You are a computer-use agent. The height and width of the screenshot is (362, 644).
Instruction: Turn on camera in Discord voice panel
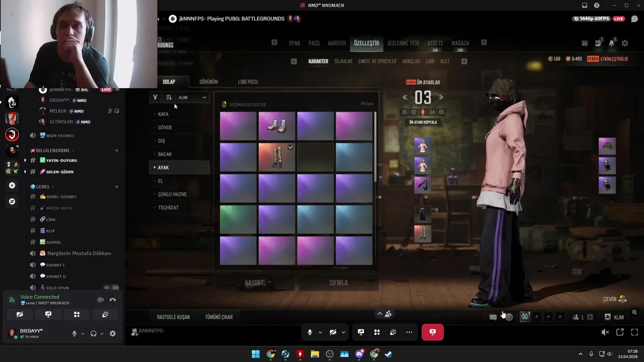(20, 314)
